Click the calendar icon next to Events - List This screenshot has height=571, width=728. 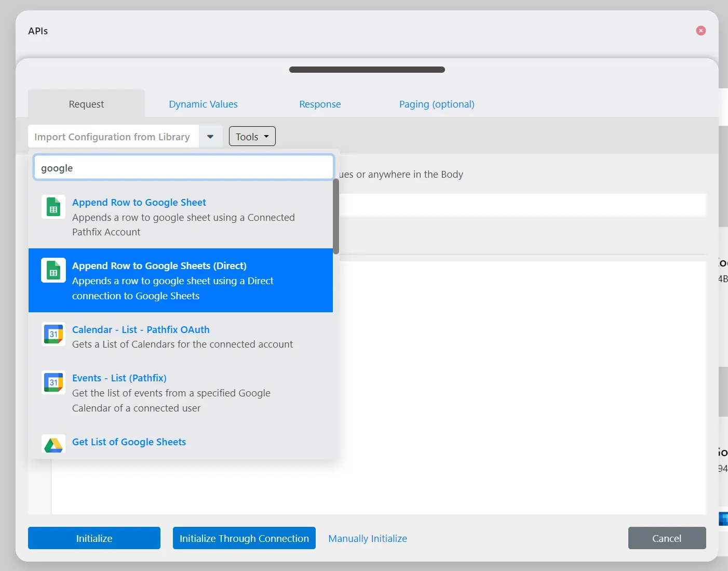click(53, 382)
